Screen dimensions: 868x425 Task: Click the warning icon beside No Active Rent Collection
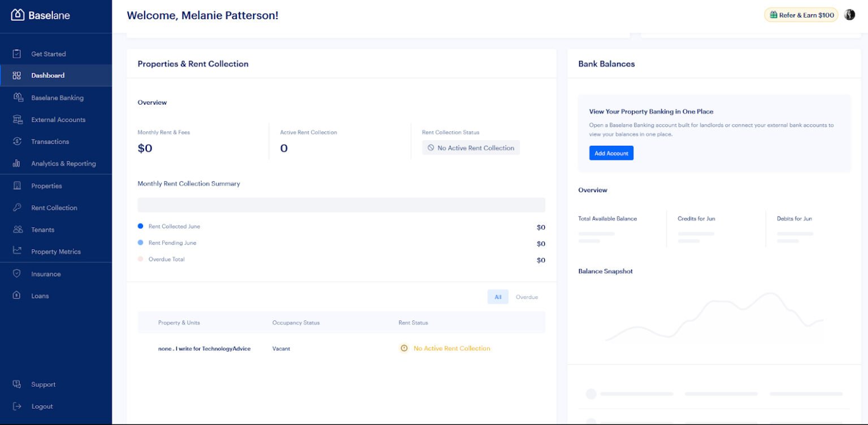tap(403, 348)
